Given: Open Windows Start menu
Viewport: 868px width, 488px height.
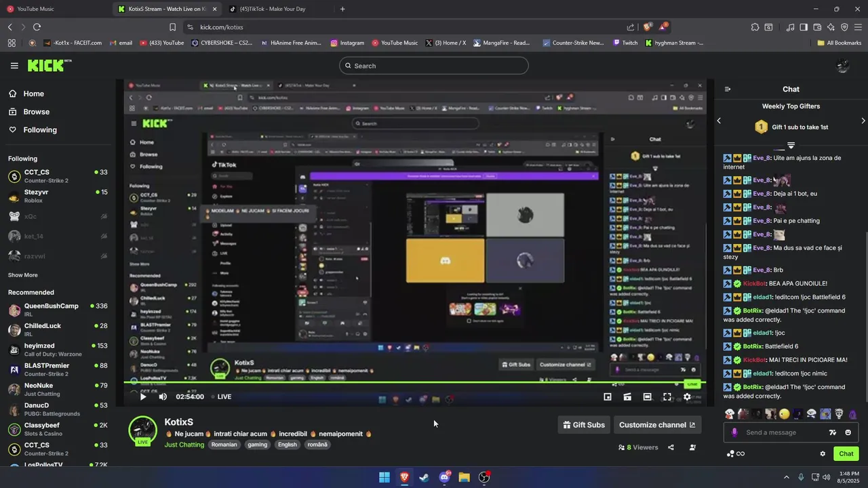Looking at the screenshot, I should [384, 477].
